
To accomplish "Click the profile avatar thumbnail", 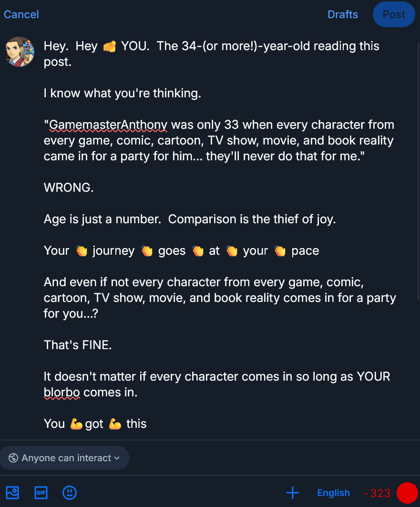I will point(20,52).
